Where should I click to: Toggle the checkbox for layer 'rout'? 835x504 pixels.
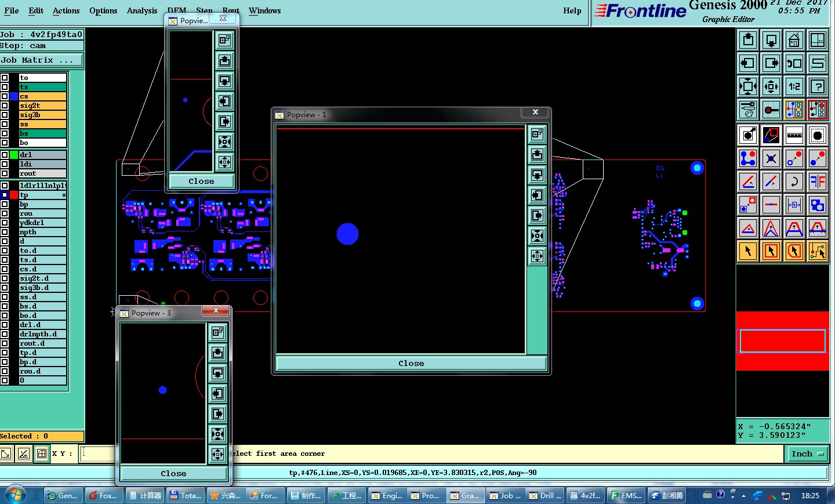5,173
